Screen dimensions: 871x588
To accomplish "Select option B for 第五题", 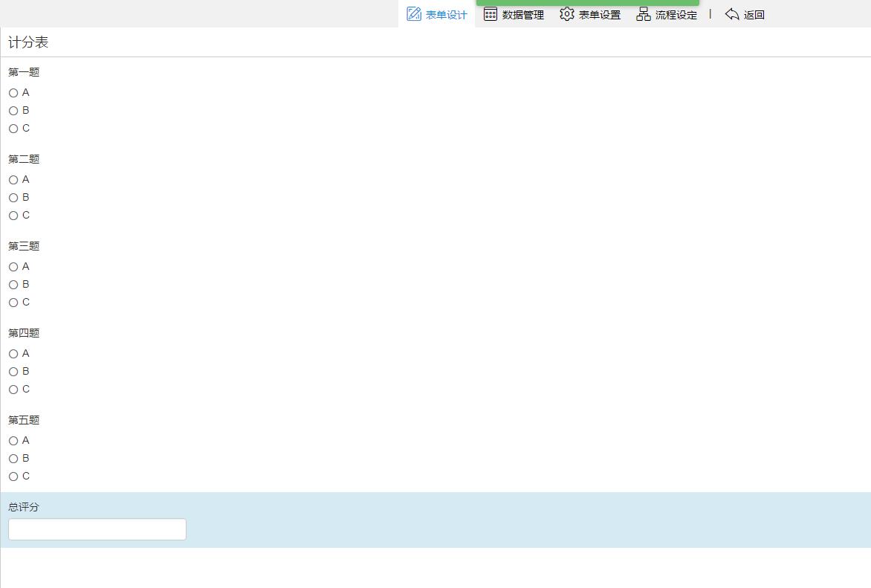I will [x=13, y=459].
